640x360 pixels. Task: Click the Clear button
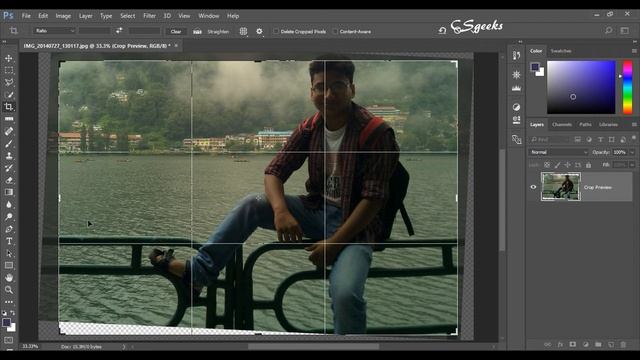coord(176,31)
